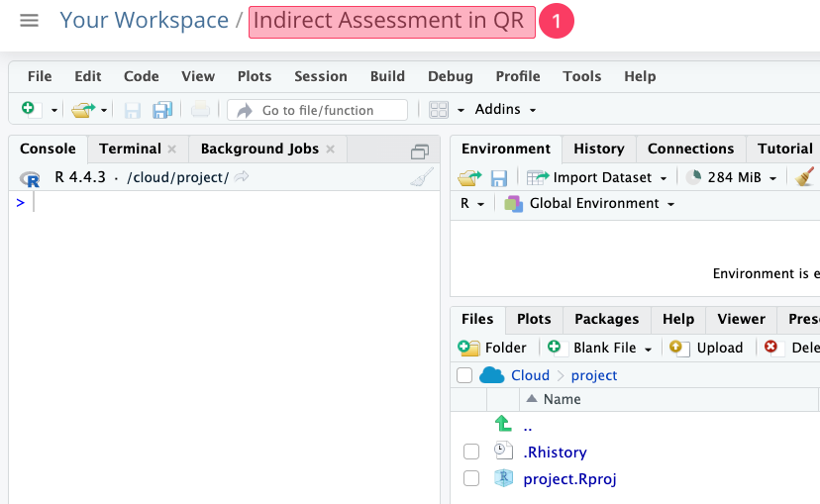
Task: Open the Import Dataset dropdown
Action: click(x=597, y=177)
